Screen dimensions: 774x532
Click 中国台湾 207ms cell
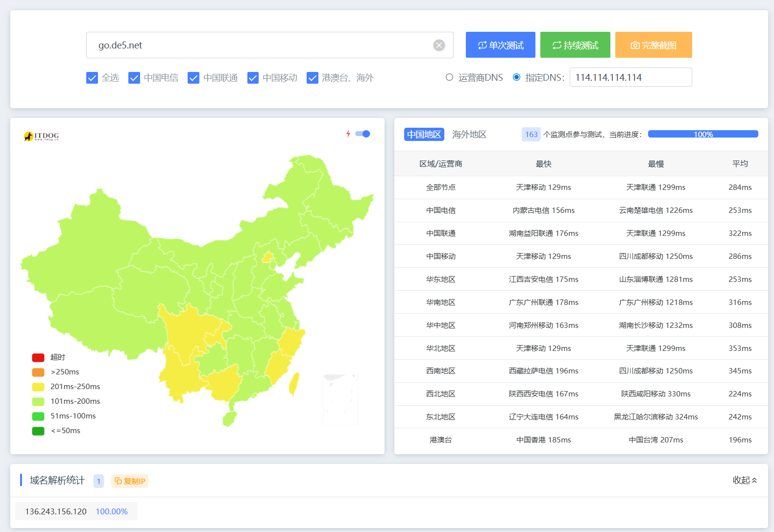pos(656,440)
